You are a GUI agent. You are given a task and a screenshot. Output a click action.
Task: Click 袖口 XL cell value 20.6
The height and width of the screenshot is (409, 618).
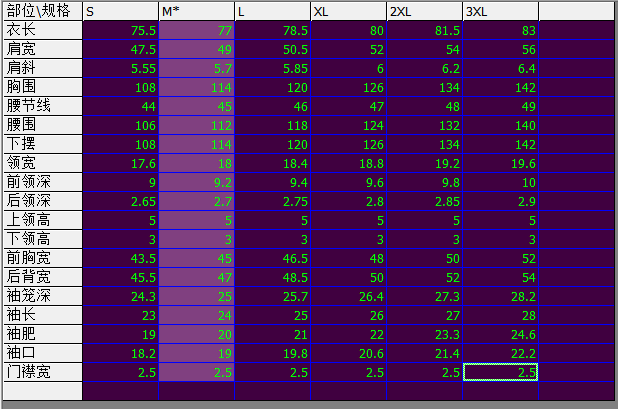click(349, 353)
